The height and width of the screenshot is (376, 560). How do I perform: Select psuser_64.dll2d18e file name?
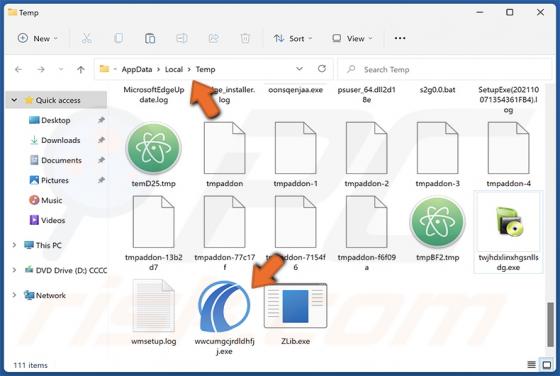pyautogui.click(x=366, y=95)
